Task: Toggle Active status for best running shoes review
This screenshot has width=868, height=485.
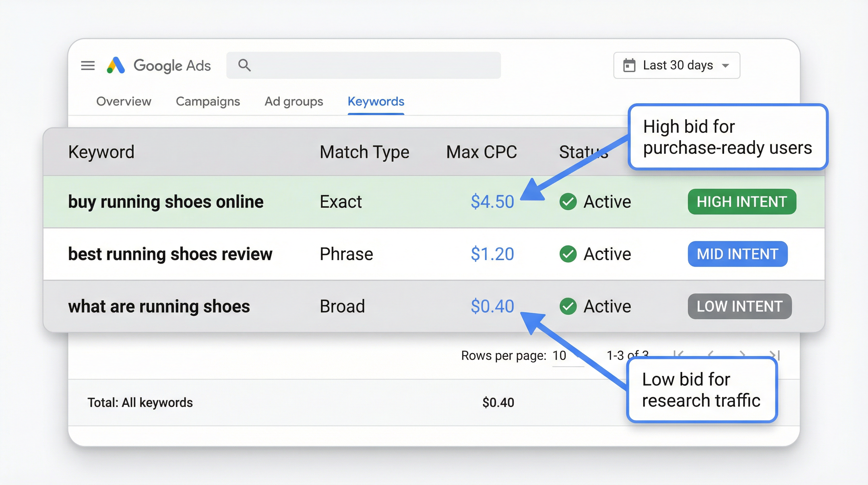Action: (x=568, y=254)
